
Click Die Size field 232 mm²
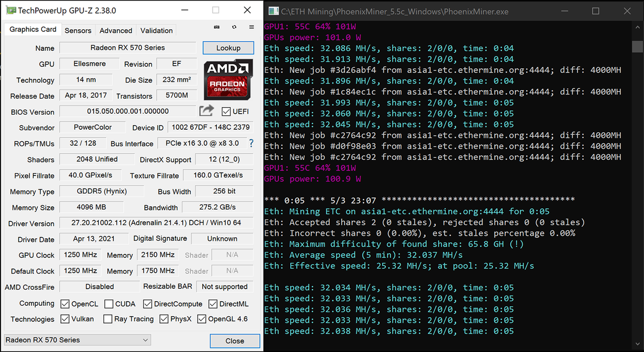[x=176, y=79]
